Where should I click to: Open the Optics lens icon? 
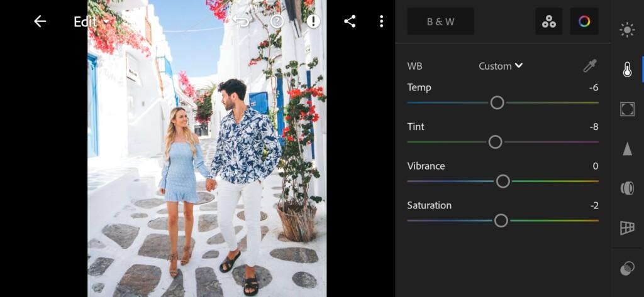click(627, 188)
